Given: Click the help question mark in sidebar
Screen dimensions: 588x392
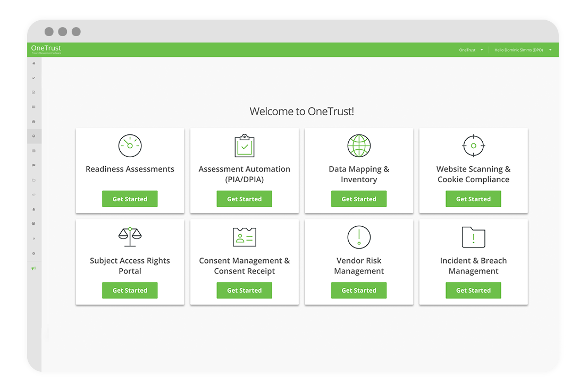Looking at the screenshot, I should 33,238.
